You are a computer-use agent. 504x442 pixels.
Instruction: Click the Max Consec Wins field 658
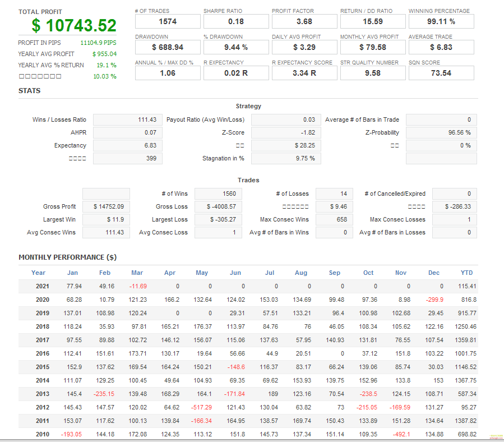coord(334,219)
